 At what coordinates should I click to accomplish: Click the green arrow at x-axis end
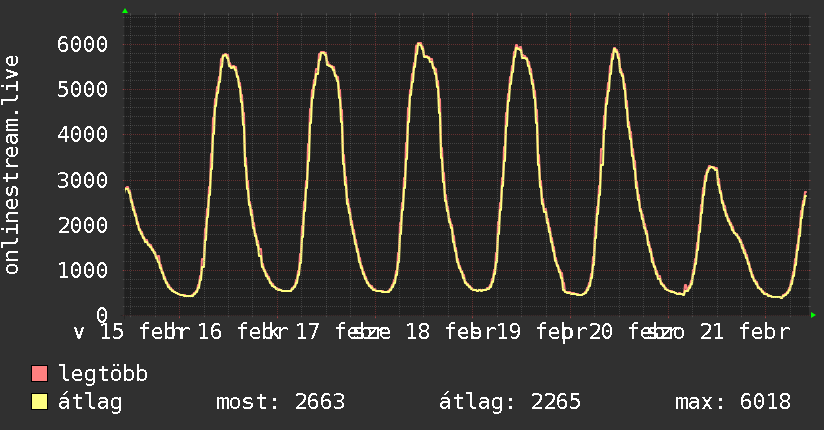click(814, 315)
